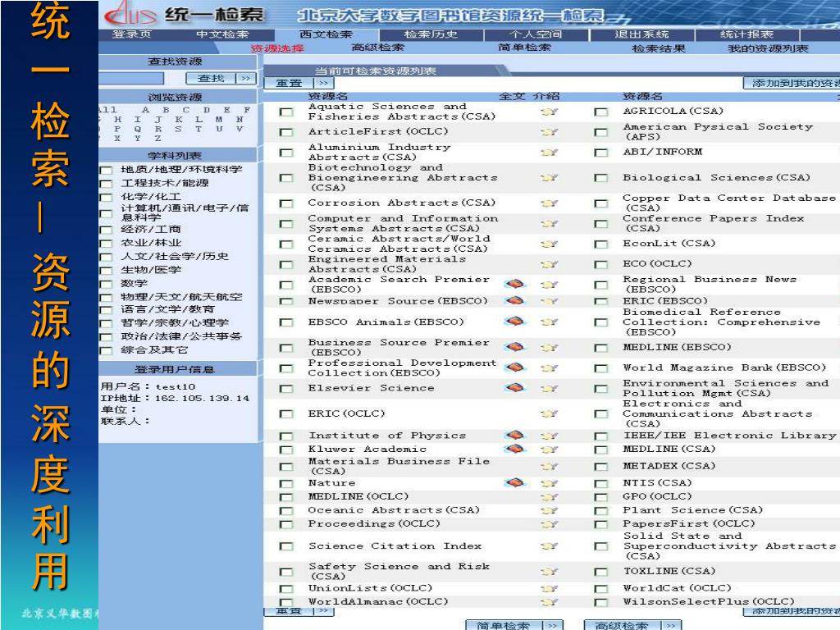This screenshot has height=630, width=840.
Task: Open 简单检索 sub-navigation link
Action: pos(524,48)
